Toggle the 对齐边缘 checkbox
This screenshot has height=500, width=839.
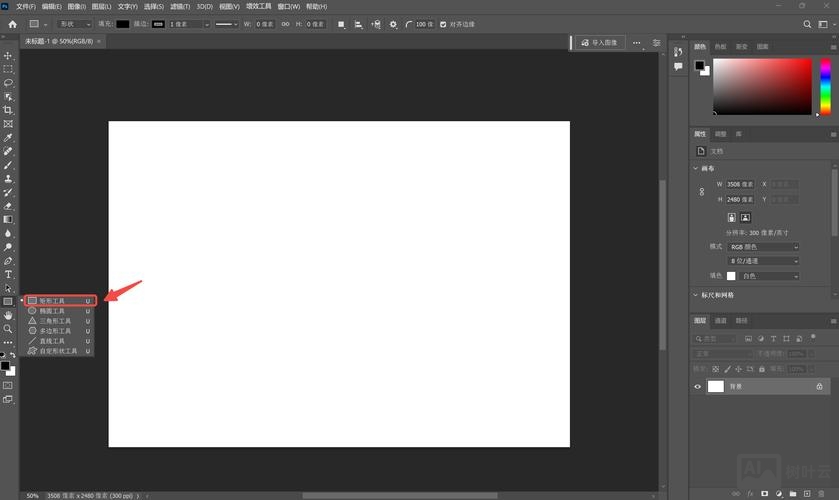444,23
